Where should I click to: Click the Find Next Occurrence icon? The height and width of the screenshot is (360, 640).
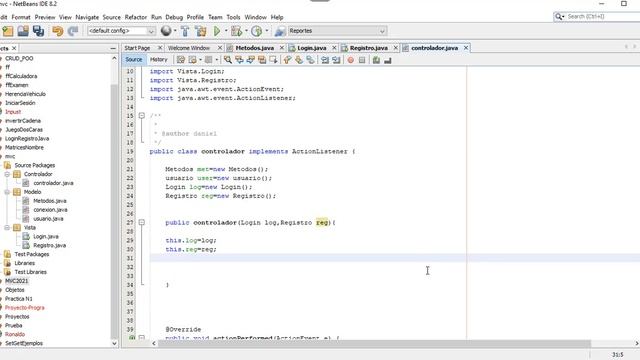click(251, 60)
